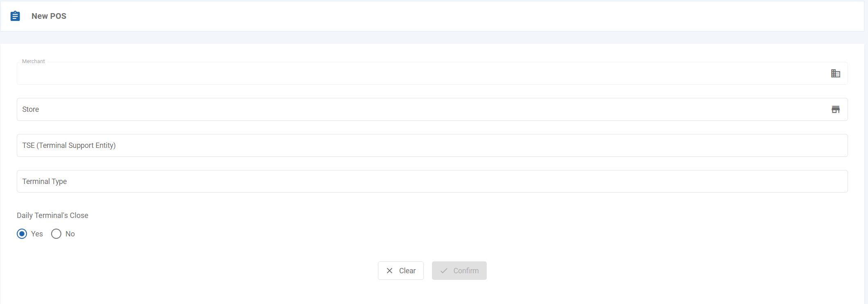Click the X icon on Clear button
This screenshot has width=868, height=304.
click(389, 271)
